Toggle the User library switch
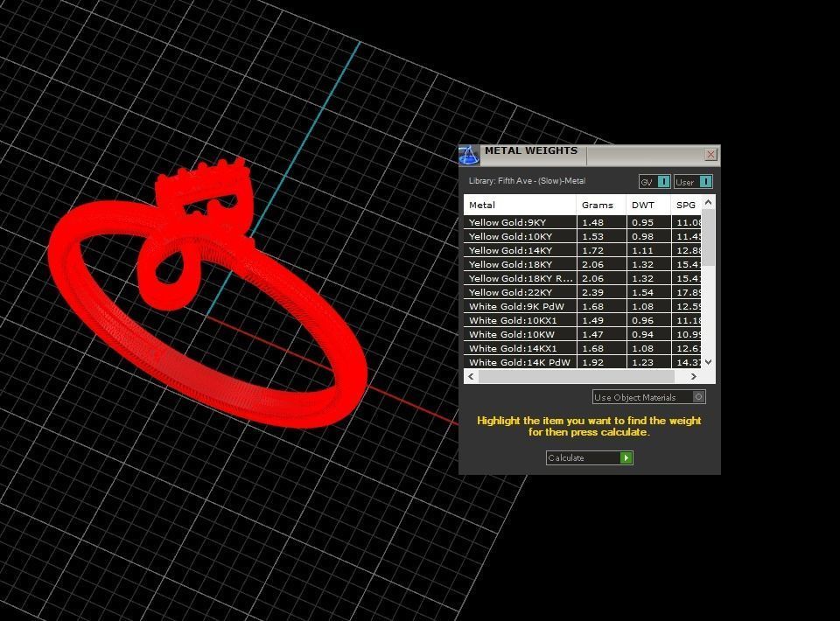Viewport: 840px width, 621px height. [x=693, y=182]
